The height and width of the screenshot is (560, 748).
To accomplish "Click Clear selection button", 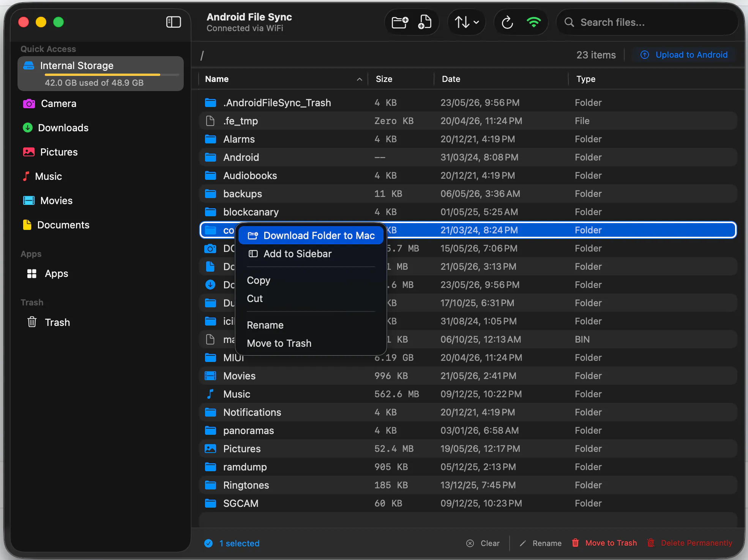I will pos(483,543).
